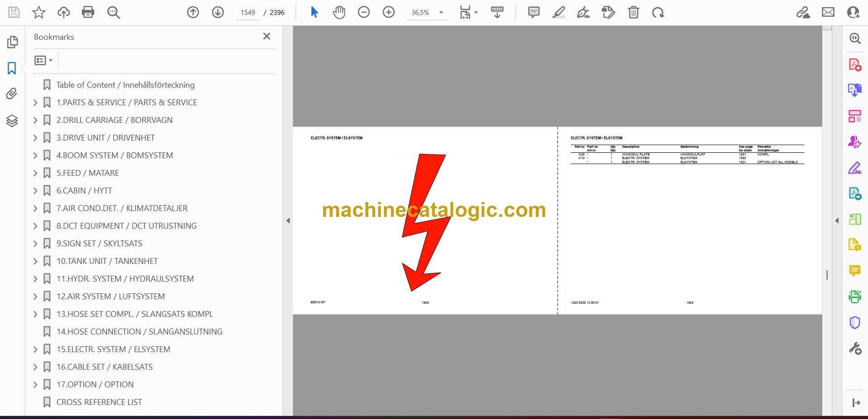Open the sign document tool
The width and height of the screenshot is (868, 419).
[x=584, y=12]
